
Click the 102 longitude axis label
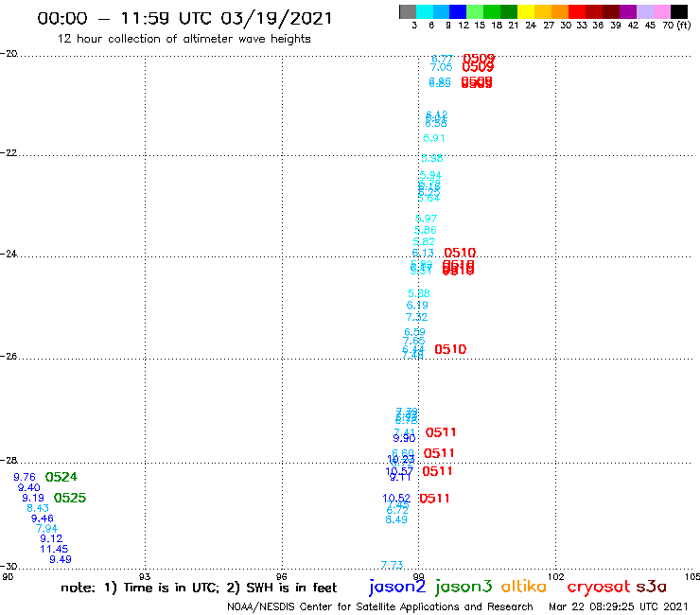tap(556, 576)
